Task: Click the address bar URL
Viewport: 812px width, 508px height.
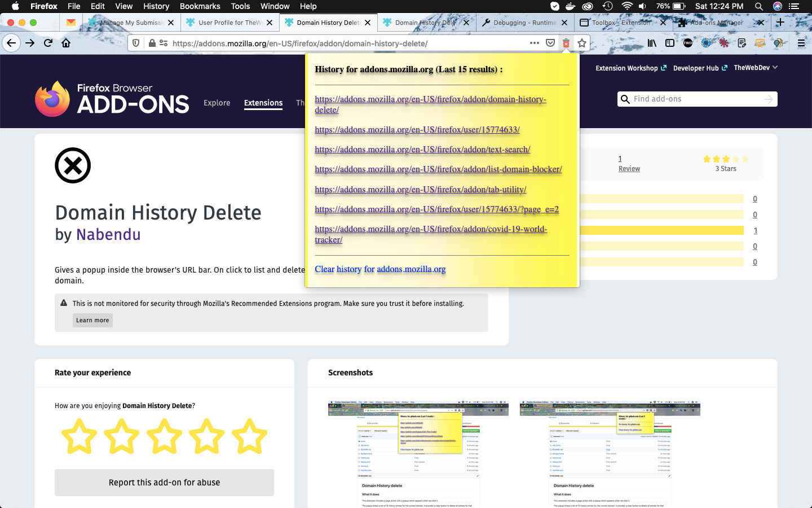Action: pos(300,43)
